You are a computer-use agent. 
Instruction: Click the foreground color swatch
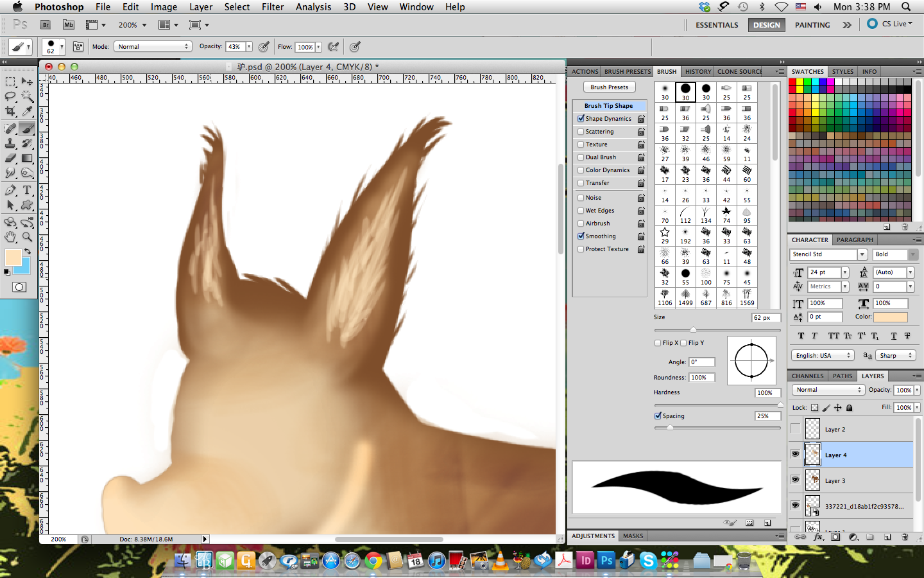[13, 257]
